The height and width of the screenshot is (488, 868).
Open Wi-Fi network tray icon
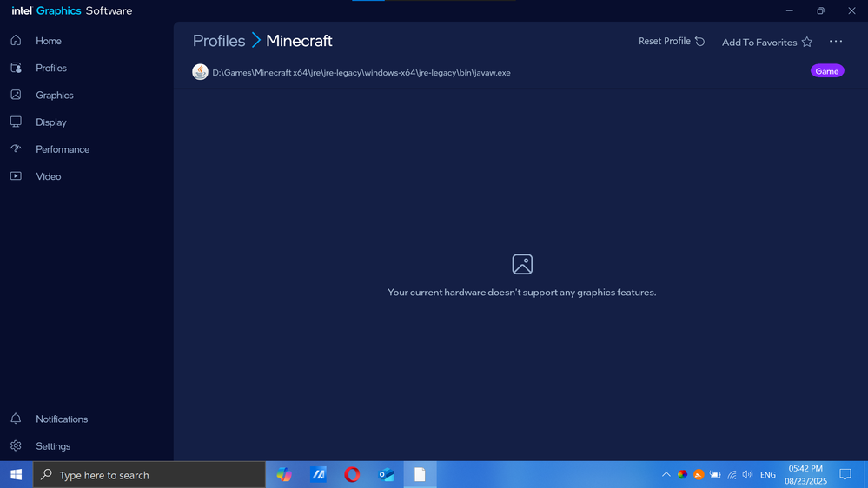pos(732,475)
